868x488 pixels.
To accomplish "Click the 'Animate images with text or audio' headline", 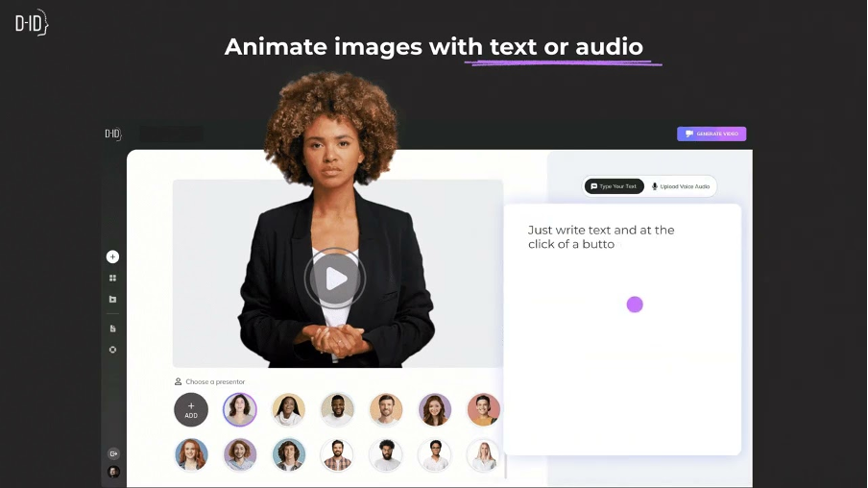I will [x=433, y=46].
